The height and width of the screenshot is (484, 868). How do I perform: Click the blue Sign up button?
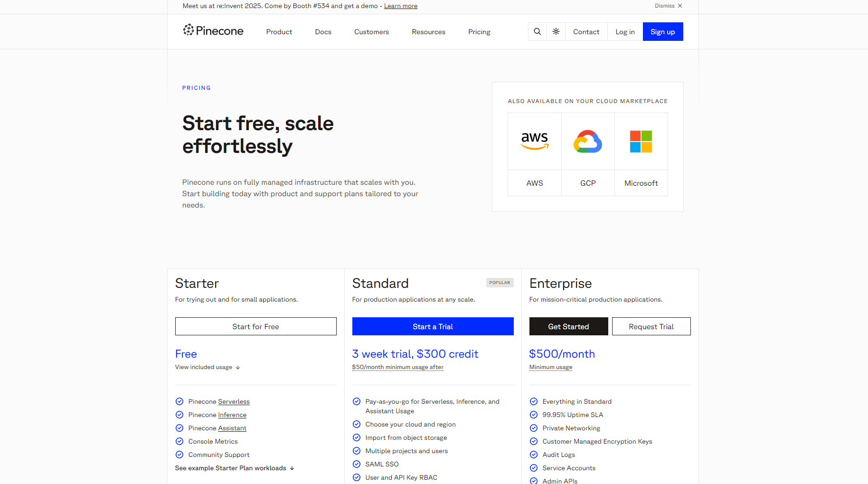tap(663, 32)
